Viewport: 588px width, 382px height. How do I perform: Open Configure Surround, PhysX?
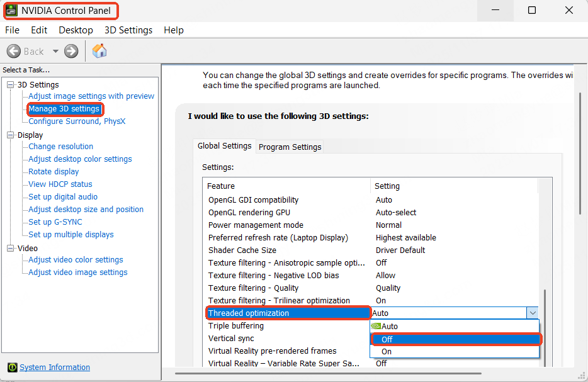coord(77,121)
